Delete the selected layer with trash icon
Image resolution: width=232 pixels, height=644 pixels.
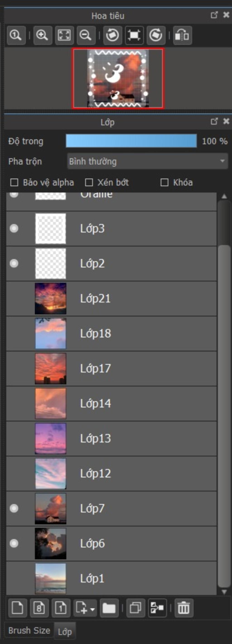click(184, 608)
